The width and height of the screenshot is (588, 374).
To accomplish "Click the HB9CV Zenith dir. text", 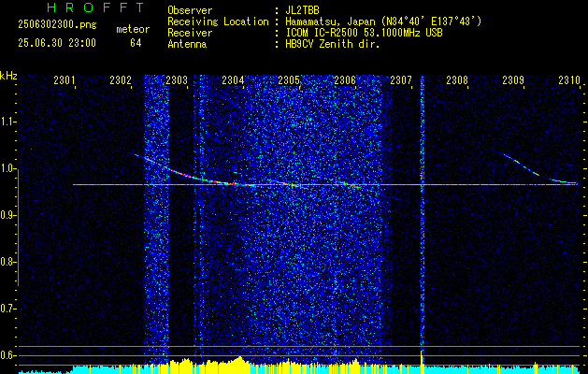I will (x=332, y=44).
